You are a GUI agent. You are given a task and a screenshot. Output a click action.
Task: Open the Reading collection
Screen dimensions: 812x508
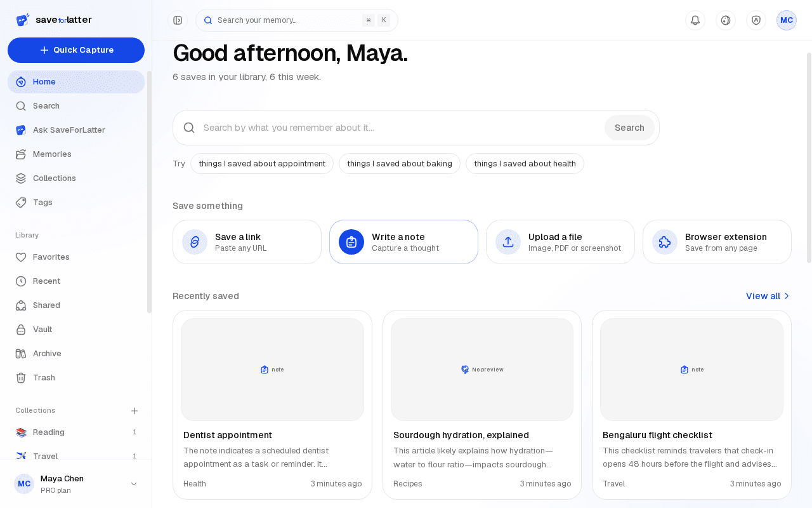pos(76,432)
